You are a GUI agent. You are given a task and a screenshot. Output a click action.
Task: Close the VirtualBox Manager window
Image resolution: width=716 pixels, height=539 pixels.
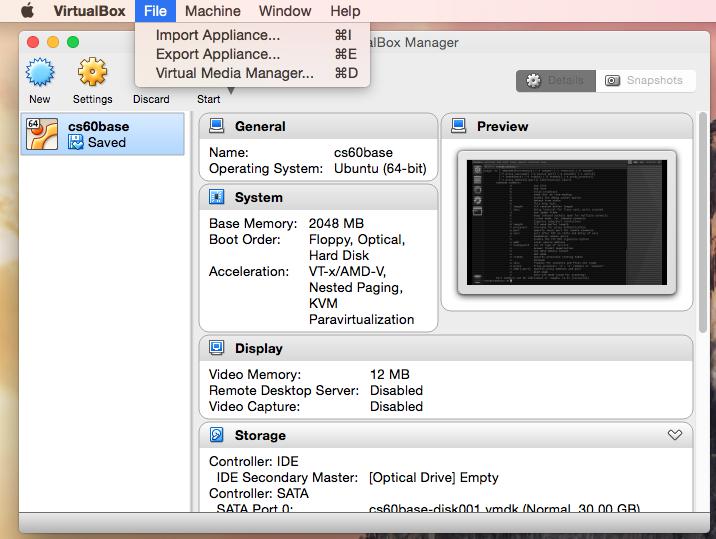[33, 42]
